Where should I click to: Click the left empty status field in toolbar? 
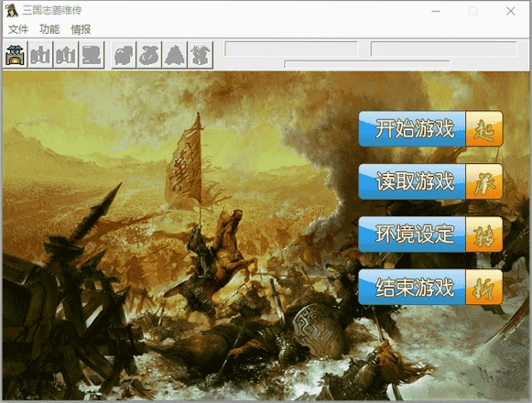click(291, 49)
